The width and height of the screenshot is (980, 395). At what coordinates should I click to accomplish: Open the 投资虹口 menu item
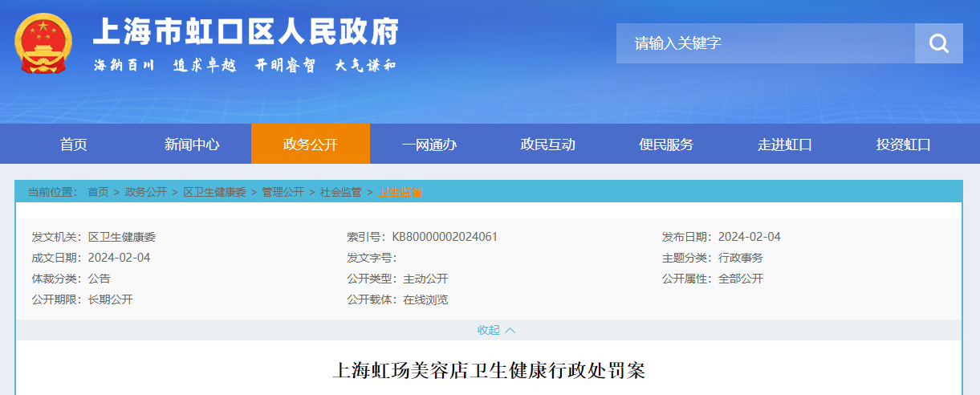904,145
